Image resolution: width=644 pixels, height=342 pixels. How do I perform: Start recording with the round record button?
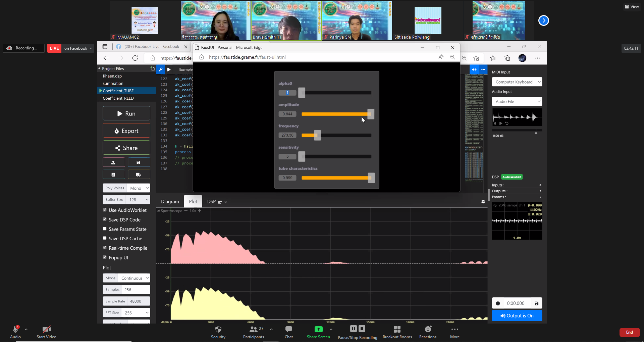coord(498,303)
